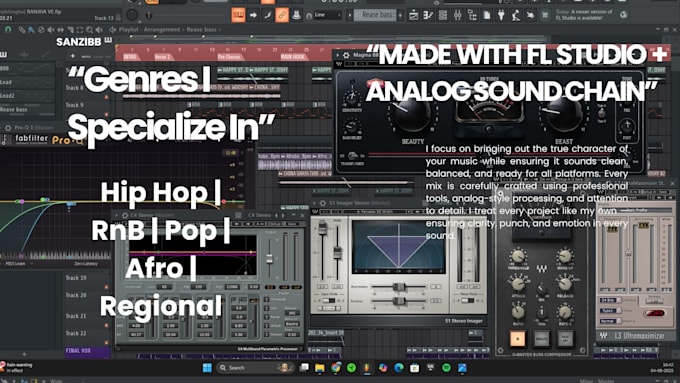680x383 pixels.
Task: Select the Lead2 pattern in picker
Action: point(27,96)
